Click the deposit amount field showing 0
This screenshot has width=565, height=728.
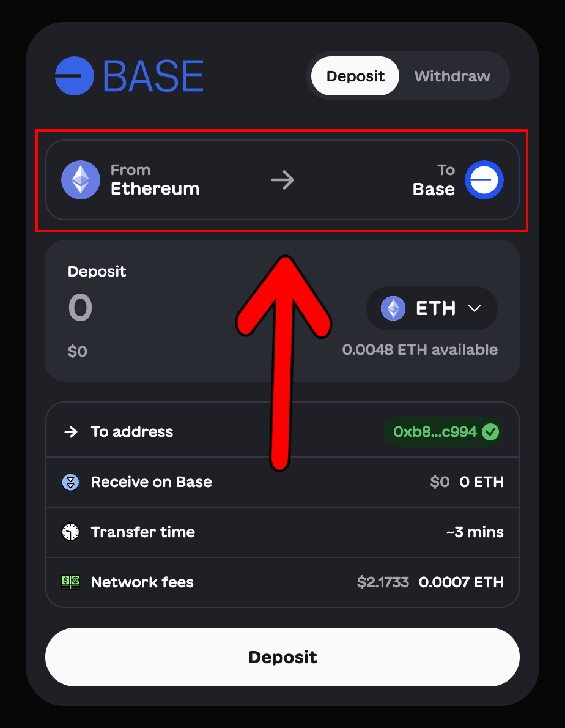80,308
